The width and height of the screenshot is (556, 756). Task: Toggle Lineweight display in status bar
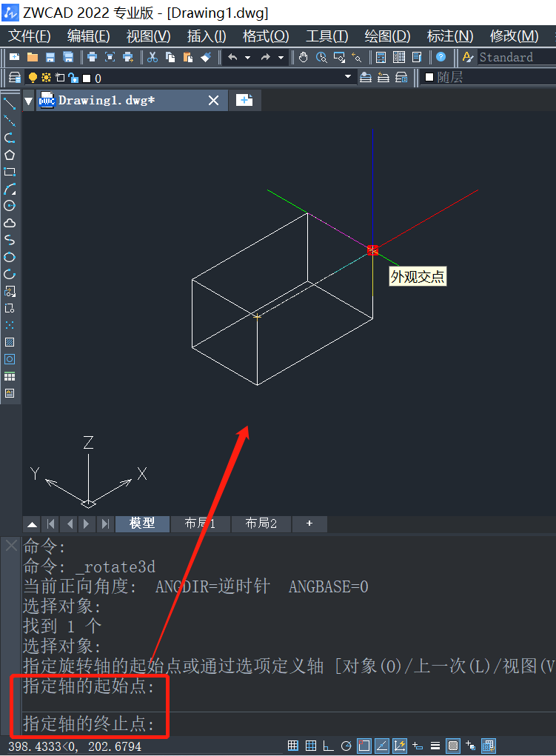435,746
